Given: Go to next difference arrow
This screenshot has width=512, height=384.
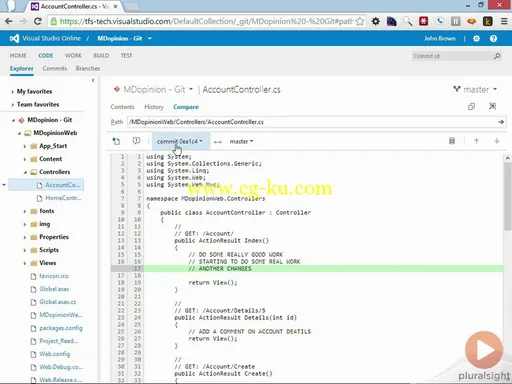Looking at the screenshot, I should pyautogui.click(x=497, y=141).
